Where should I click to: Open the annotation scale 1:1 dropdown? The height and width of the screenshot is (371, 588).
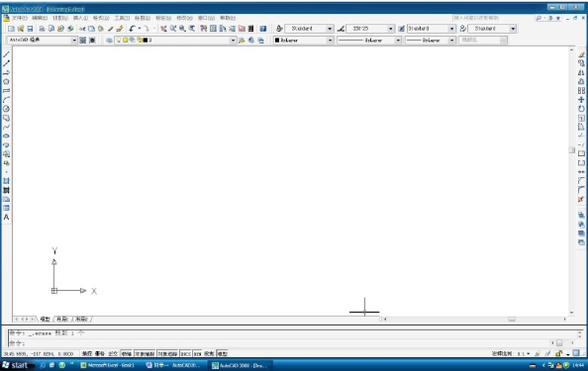pos(524,353)
